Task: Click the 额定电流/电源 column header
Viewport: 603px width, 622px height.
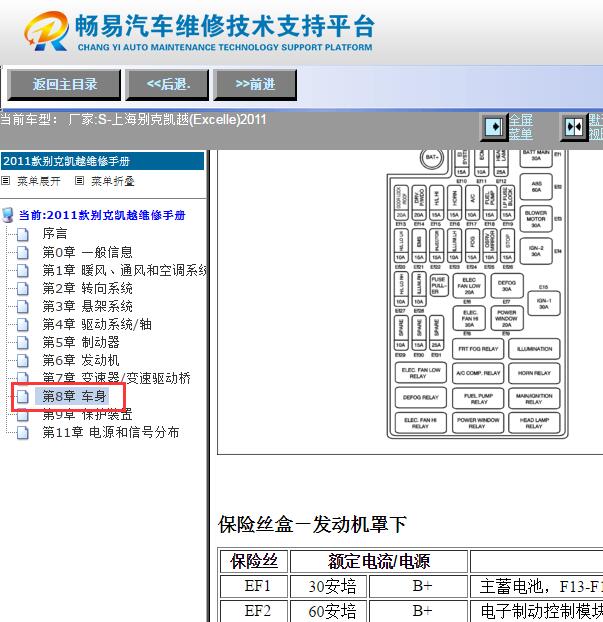Action: [x=379, y=561]
